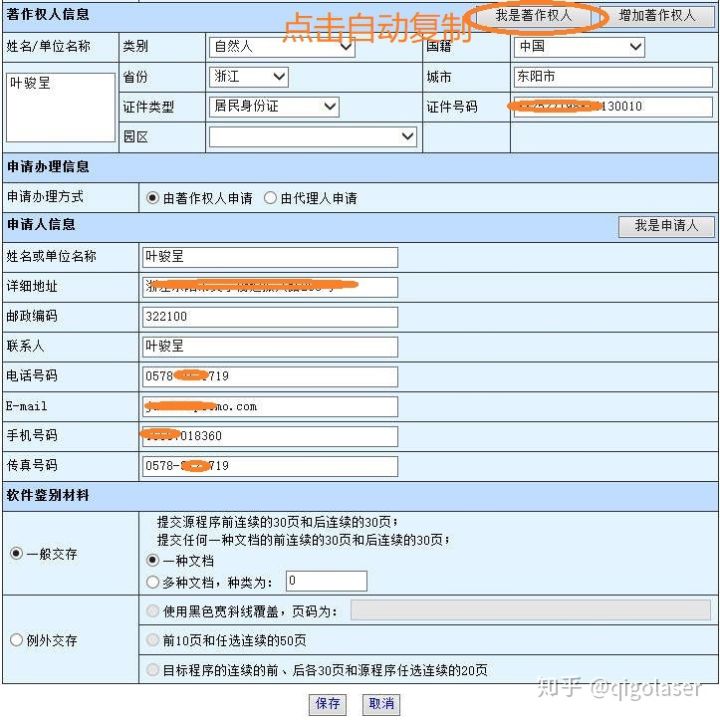The width and height of the screenshot is (720, 720).
Task: Click the 电话号码 input field
Action: click(x=270, y=377)
